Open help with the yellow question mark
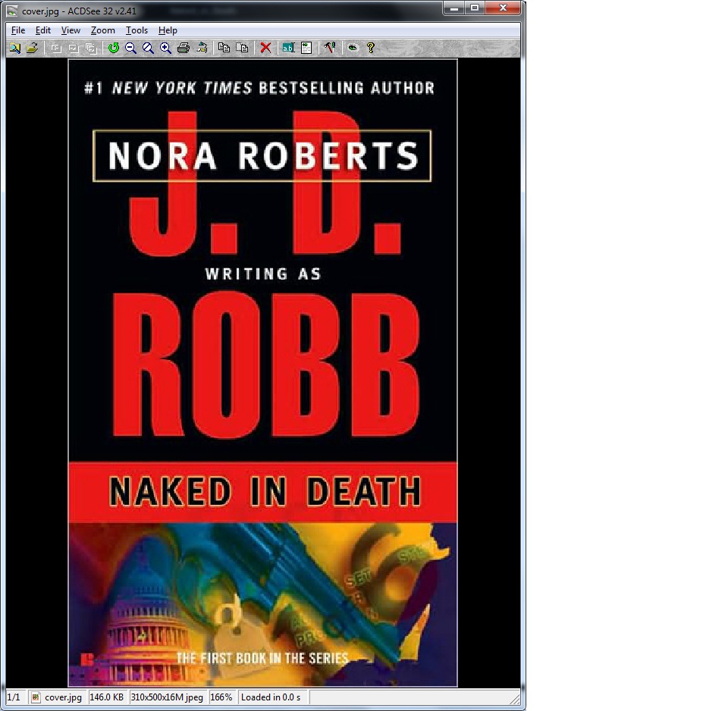This screenshot has height=711, width=728. [x=371, y=48]
